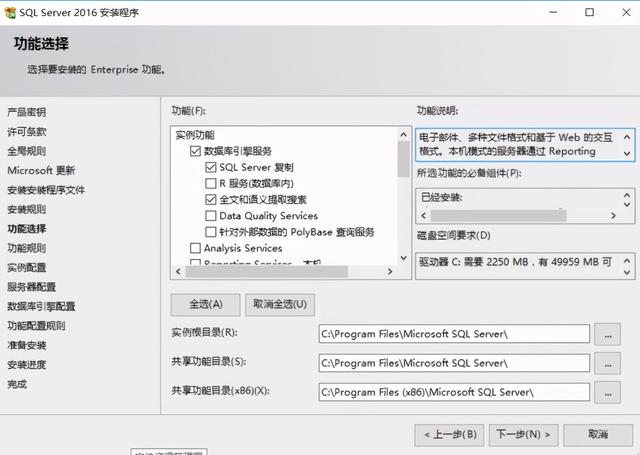Enable Data Quality Services checkbox
This screenshot has height=455, width=640.
click(211, 215)
